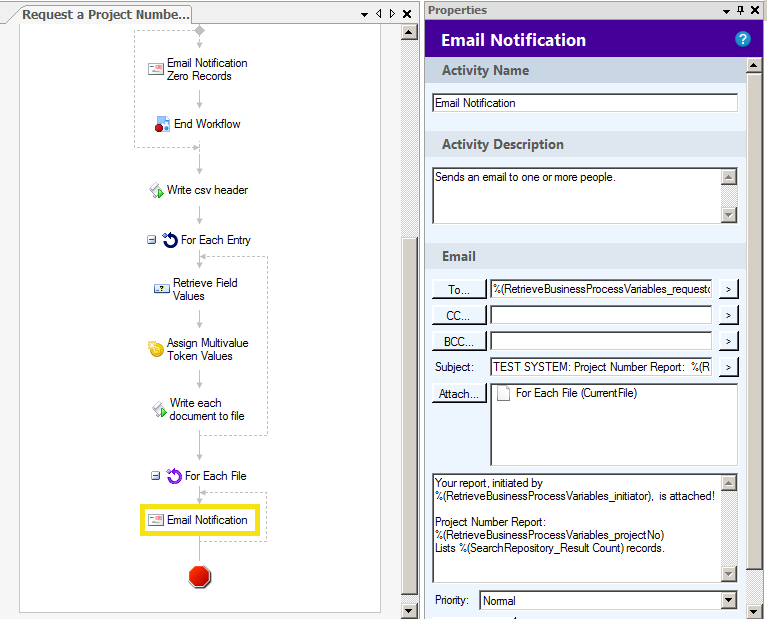Click the highlighted Email Notification activity icon
Viewport: 767px width, 619px height.
(x=155, y=520)
